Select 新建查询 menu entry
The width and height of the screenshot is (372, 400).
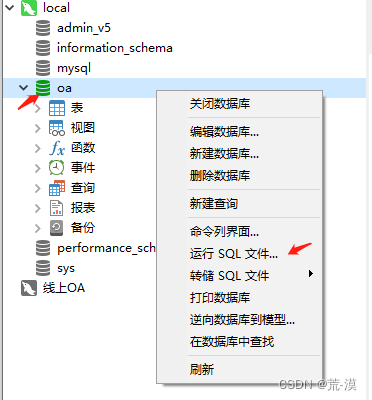[214, 203]
